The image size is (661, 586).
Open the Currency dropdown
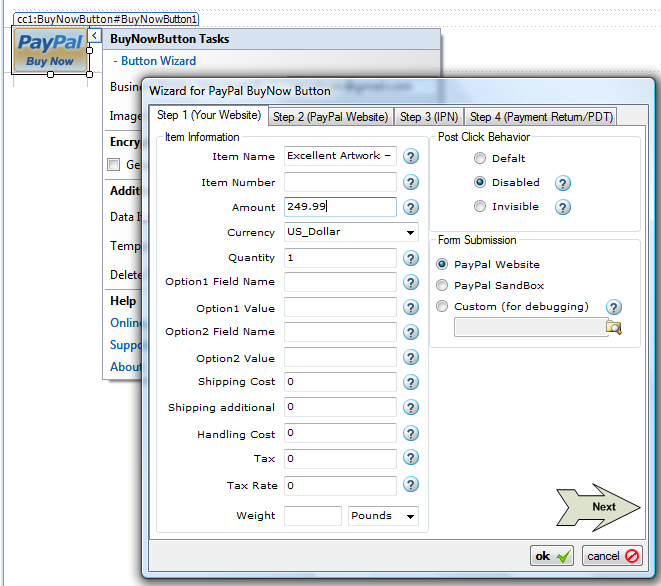point(410,233)
